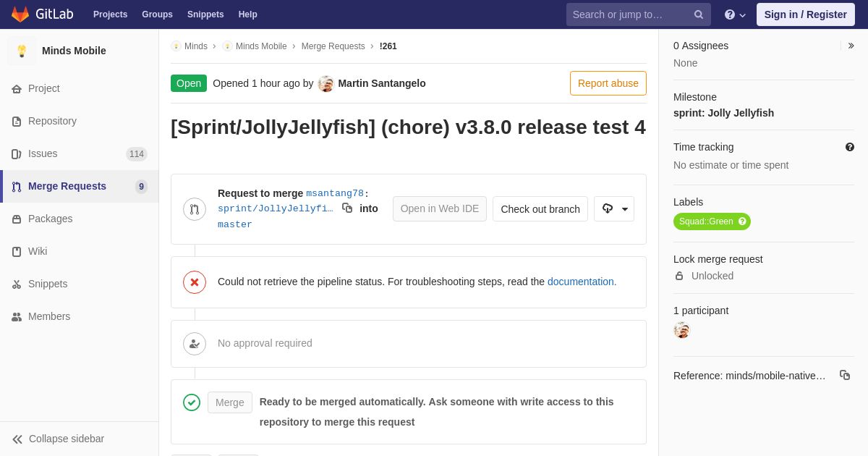Click the merge request widget icon
The image size is (868, 456).
pyautogui.click(x=195, y=209)
